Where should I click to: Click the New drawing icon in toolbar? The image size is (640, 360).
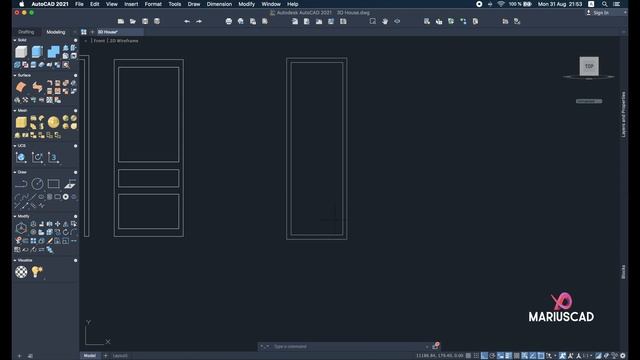[121, 21]
